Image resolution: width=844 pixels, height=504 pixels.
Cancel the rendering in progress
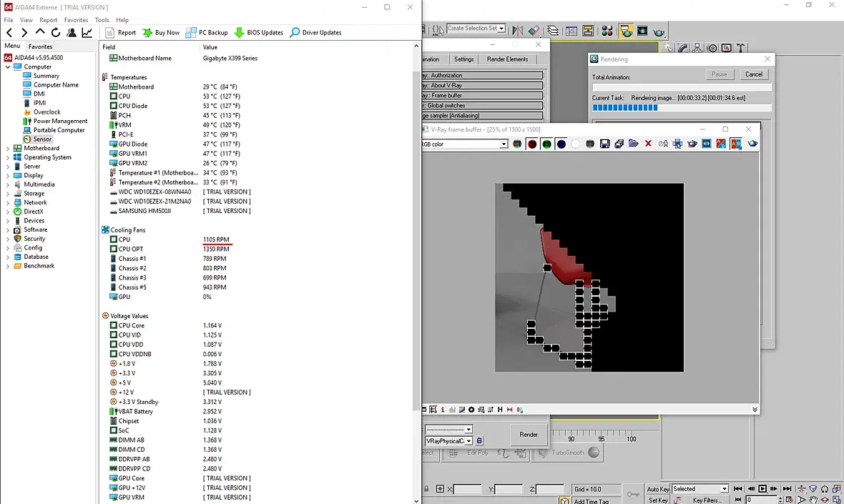754,74
